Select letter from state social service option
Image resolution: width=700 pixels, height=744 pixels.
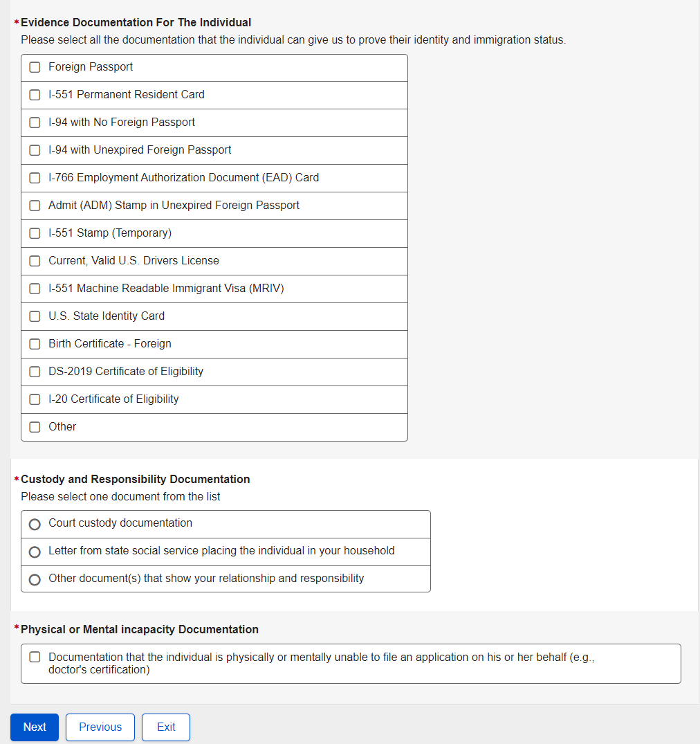35,552
